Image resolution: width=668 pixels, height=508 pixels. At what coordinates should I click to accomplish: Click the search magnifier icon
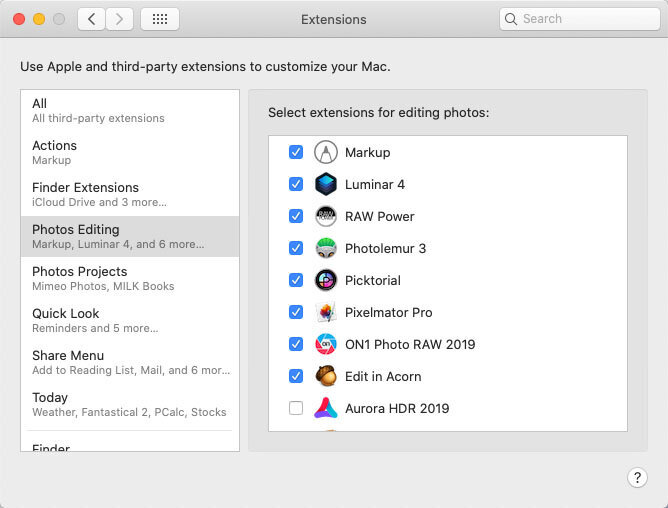pyautogui.click(x=510, y=19)
